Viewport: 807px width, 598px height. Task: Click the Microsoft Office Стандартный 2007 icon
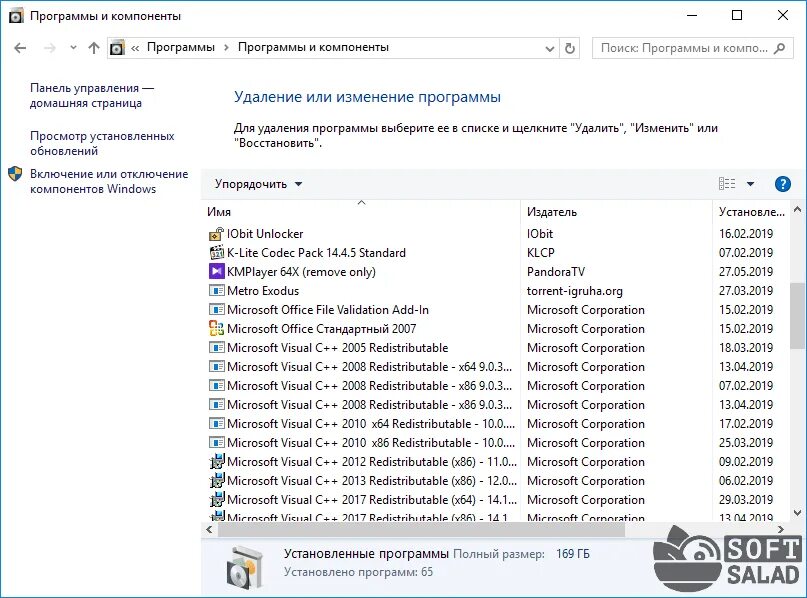217,328
